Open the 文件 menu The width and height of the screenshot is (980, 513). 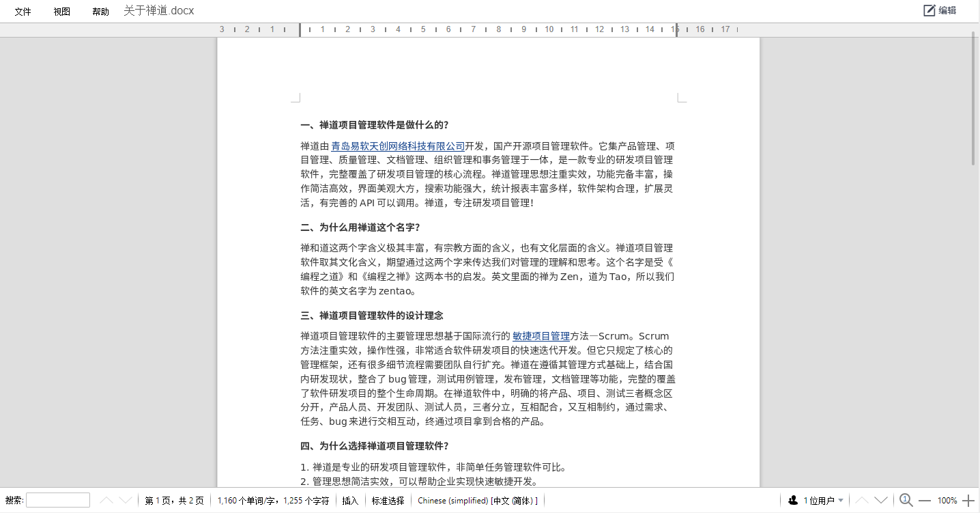click(23, 12)
